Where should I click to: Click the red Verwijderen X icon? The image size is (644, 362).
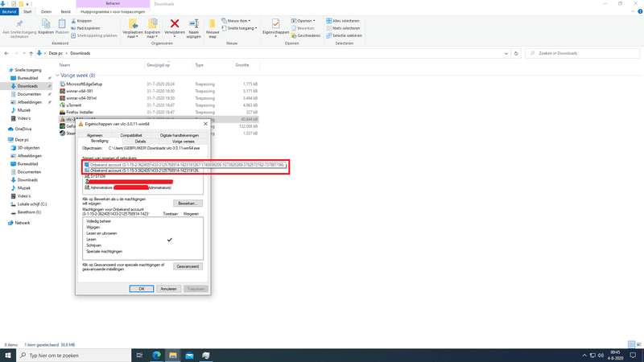pos(175,24)
